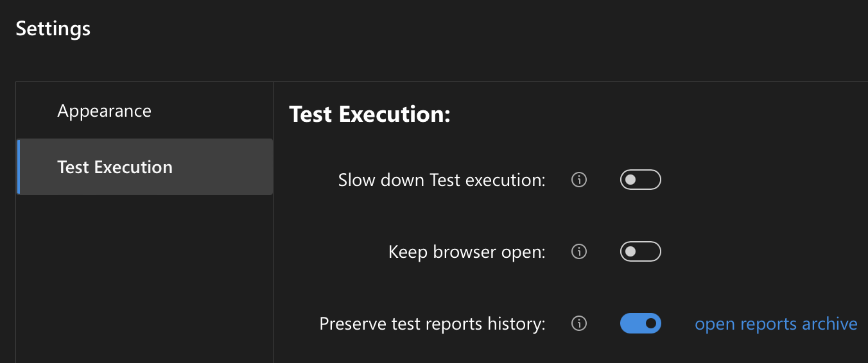Enable the Slow down Test execution switch
Screen dimensions: 868x363
tap(640, 180)
